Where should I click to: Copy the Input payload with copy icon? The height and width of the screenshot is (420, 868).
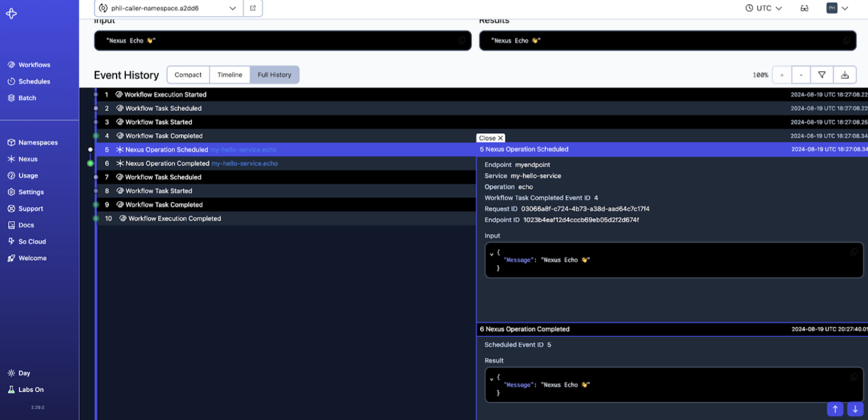pyautogui.click(x=462, y=41)
